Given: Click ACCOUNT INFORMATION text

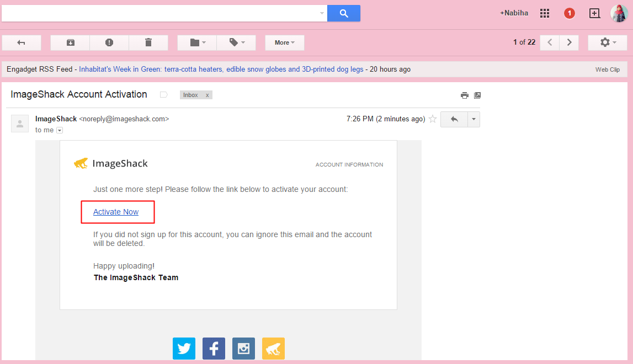Looking at the screenshot, I should tap(349, 165).
